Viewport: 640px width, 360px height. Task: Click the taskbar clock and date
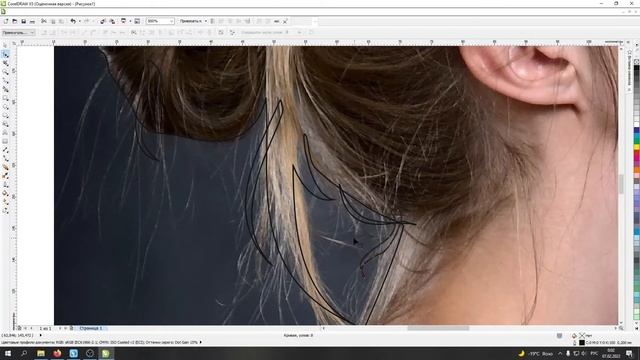tap(611, 353)
